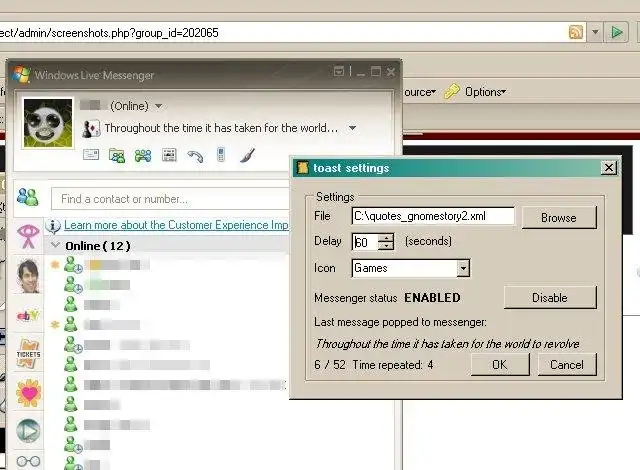Viewport: 640px width, 470px height.
Task: Click OK in toast settings
Action: 500,364
